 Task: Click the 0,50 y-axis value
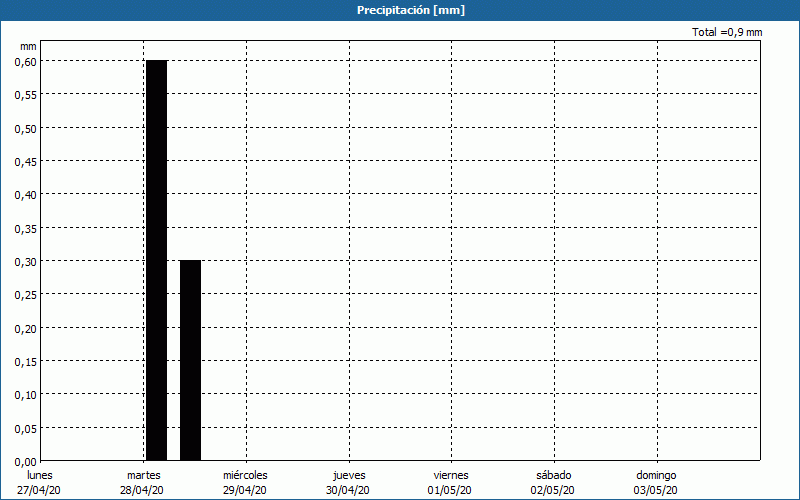(x=26, y=129)
